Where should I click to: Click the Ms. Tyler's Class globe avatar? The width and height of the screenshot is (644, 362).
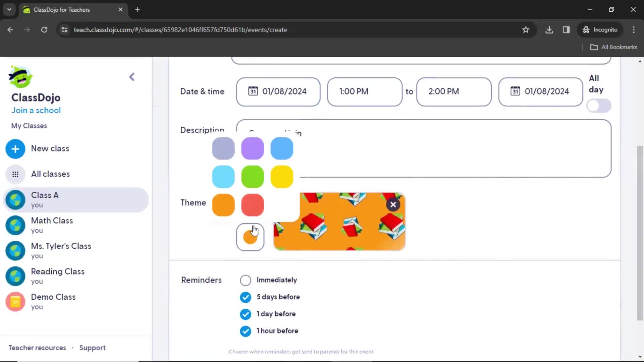(x=15, y=251)
